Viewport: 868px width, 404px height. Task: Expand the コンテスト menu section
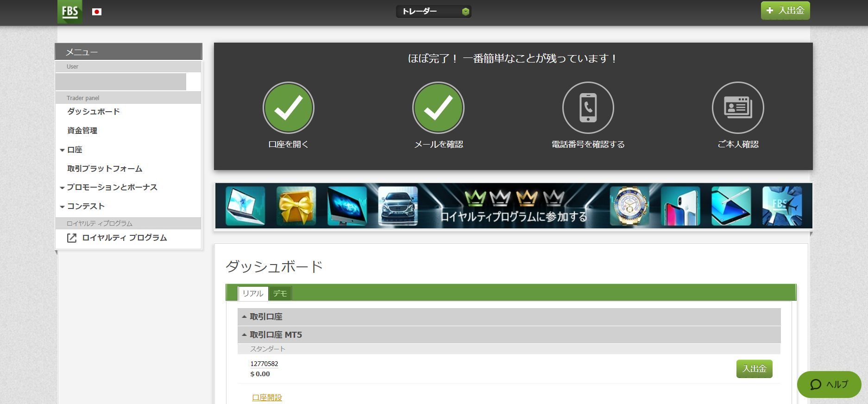coord(86,206)
